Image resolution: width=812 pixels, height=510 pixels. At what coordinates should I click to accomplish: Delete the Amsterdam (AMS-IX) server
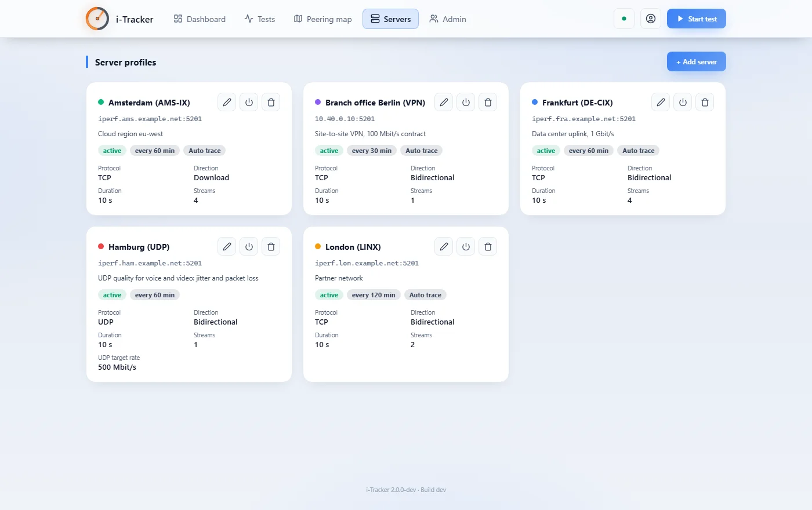click(271, 102)
